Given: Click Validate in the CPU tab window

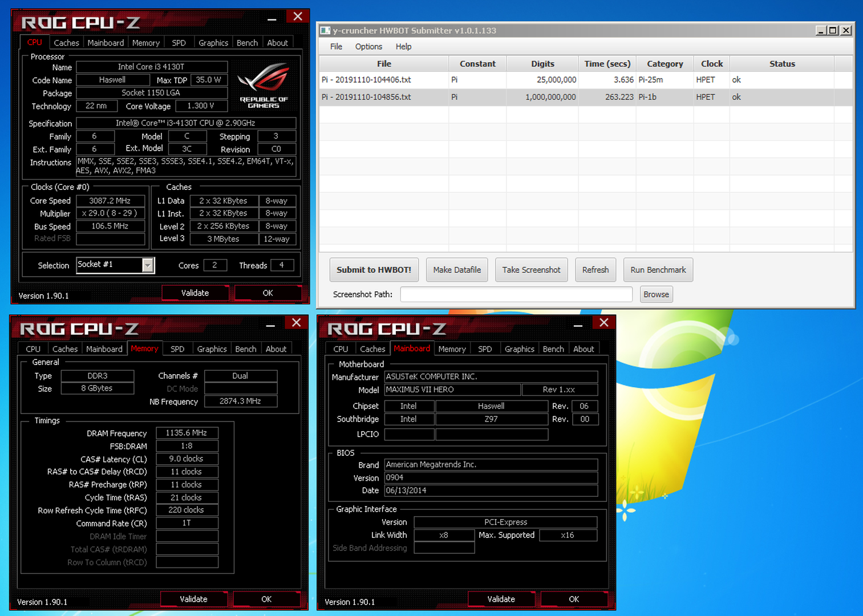Looking at the screenshot, I should tap(195, 293).
